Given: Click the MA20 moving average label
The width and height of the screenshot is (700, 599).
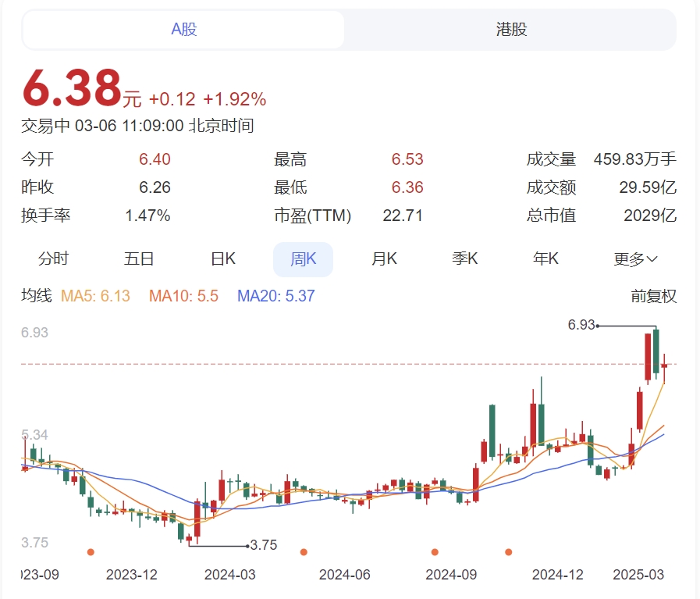Looking at the screenshot, I should coord(276,296).
